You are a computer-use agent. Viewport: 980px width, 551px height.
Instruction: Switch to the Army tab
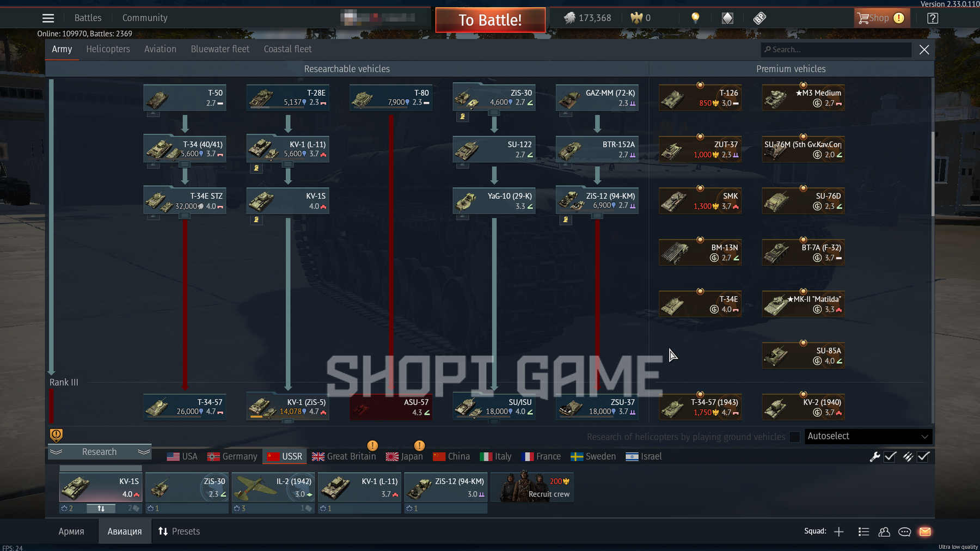click(x=62, y=49)
